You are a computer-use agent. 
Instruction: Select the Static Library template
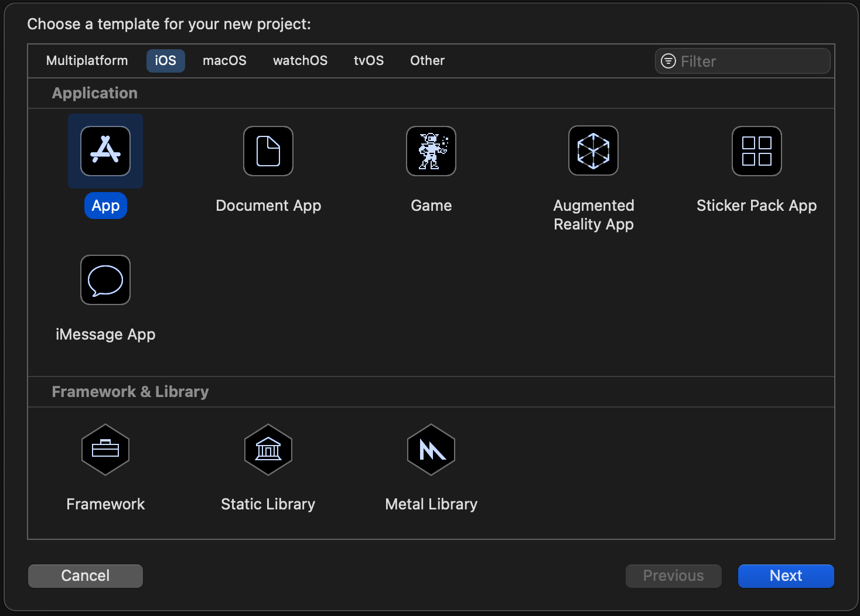[x=268, y=450]
